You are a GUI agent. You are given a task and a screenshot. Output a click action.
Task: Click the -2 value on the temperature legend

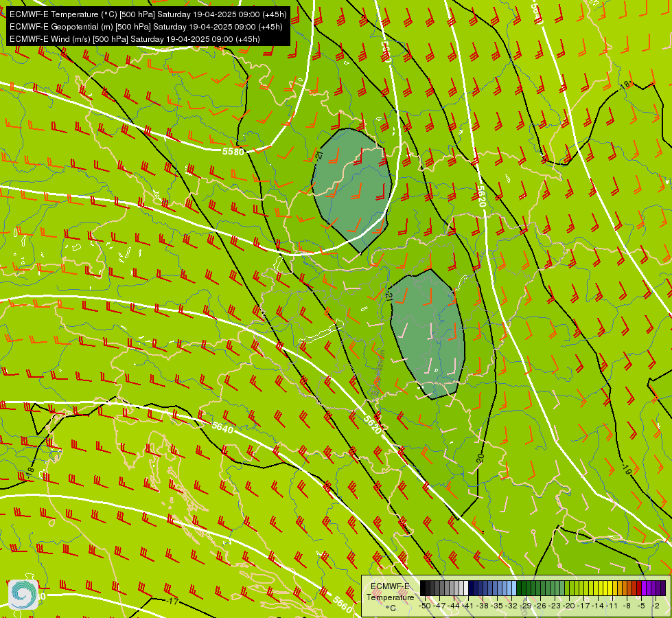[x=656, y=606]
